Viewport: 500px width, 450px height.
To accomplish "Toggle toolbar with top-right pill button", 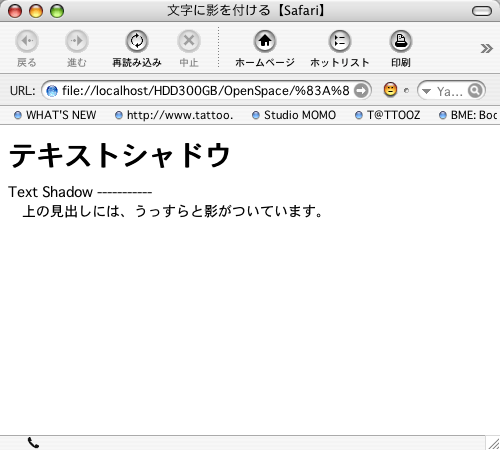I will (x=482, y=11).
